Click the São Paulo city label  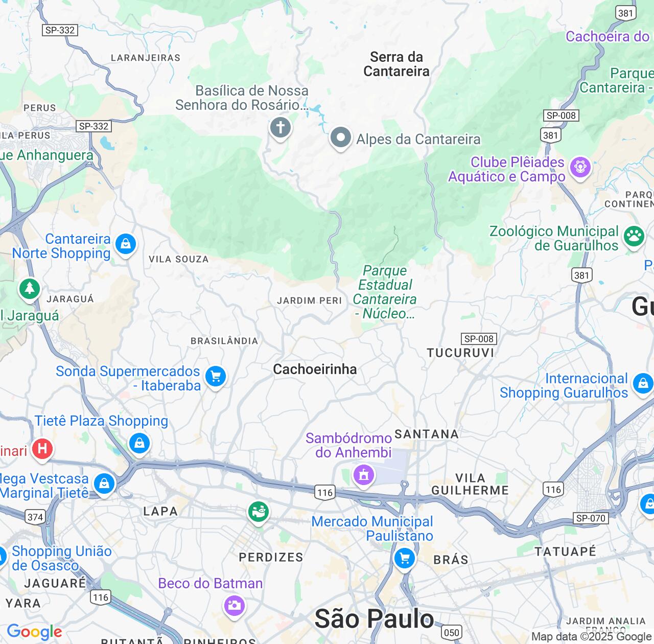374,618
